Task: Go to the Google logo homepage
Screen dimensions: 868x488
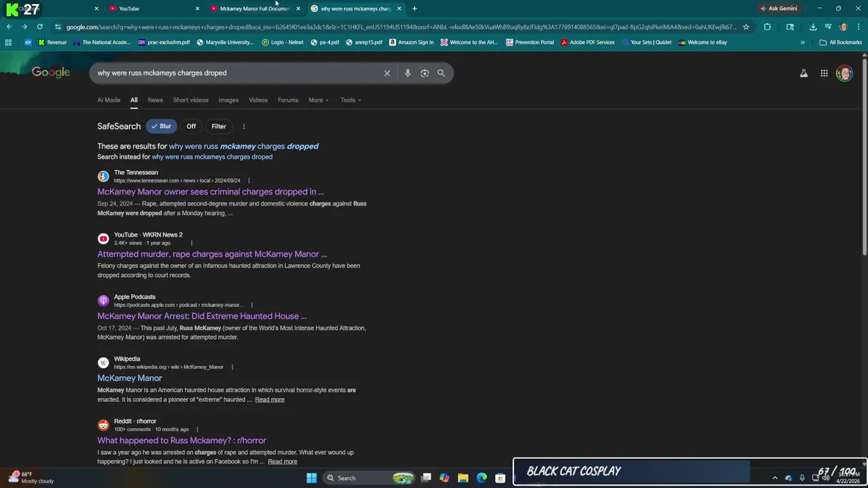Action: point(51,73)
